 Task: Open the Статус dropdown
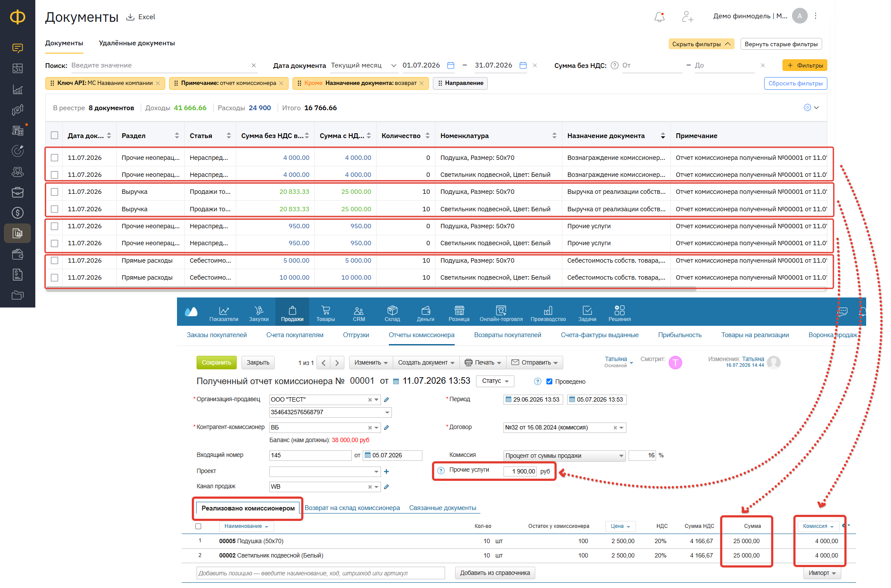coord(495,381)
